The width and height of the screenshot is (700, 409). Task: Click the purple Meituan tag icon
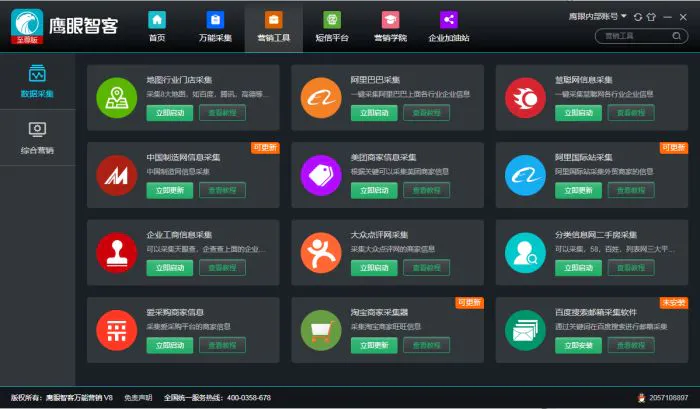point(321,175)
